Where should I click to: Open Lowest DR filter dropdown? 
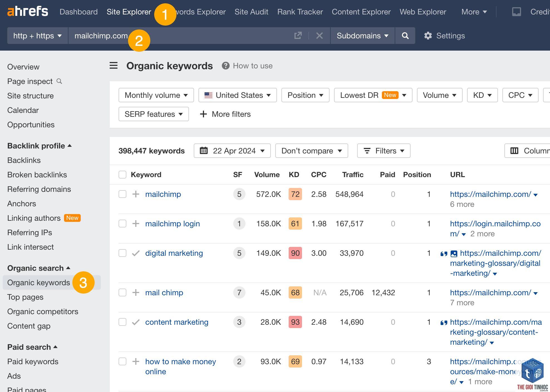[373, 95]
